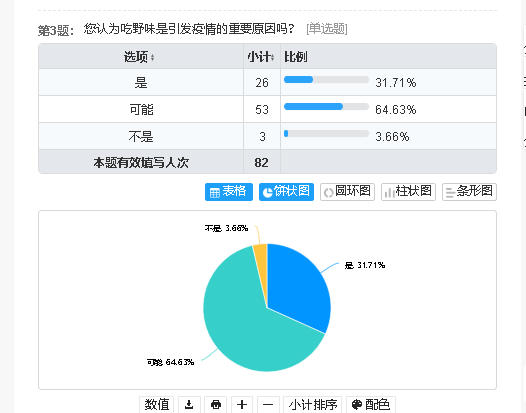Sort by the 选项 column arrows
The image size is (526, 413).
pyautogui.click(x=153, y=57)
